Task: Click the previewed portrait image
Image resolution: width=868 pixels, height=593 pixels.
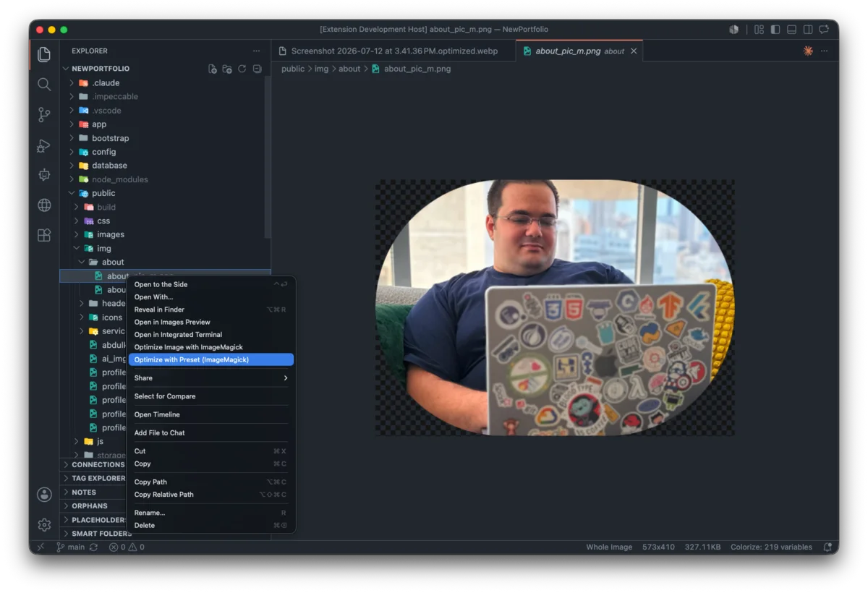Action: pyautogui.click(x=555, y=307)
